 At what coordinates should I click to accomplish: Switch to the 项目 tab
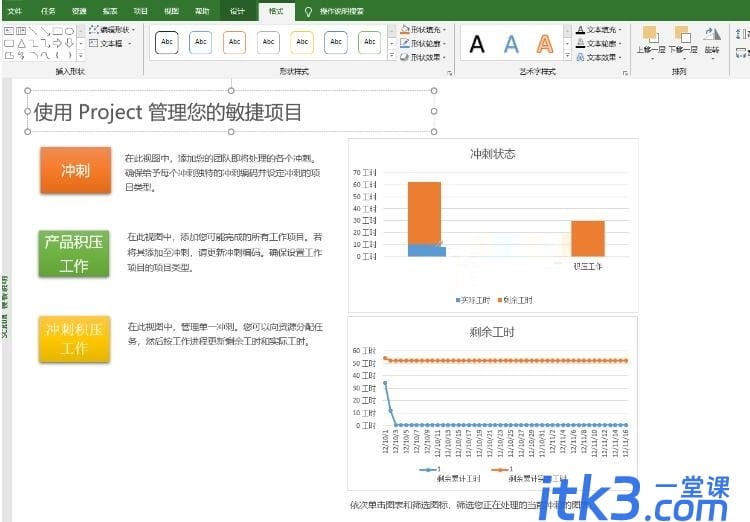pyautogui.click(x=140, y=11)
